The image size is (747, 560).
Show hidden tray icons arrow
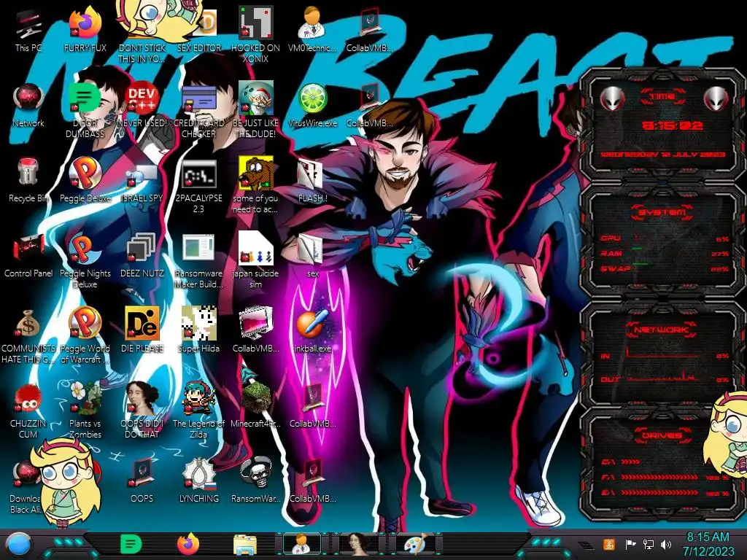click(586, 545)
